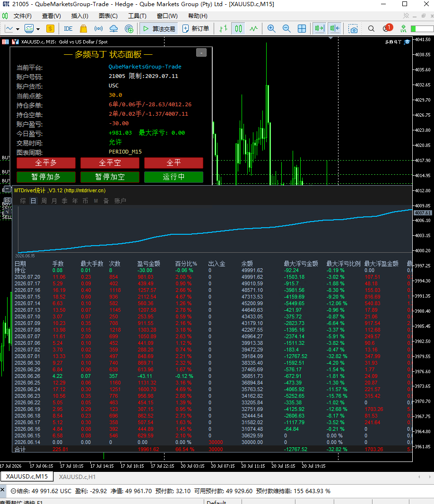Screen dimensions: 434x504
Task: Open the Signals broadcast icon
Action: [98, 29]
